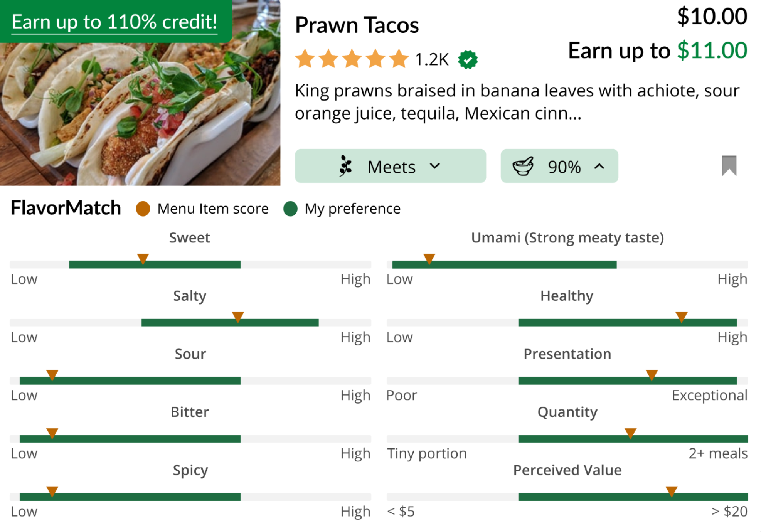The image size is (761, 532).
Task: Click the Prawn Tacos title
Action: tap(357, 25)
